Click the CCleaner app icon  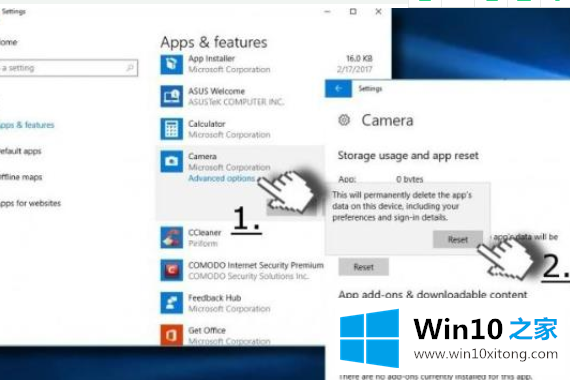171,237
